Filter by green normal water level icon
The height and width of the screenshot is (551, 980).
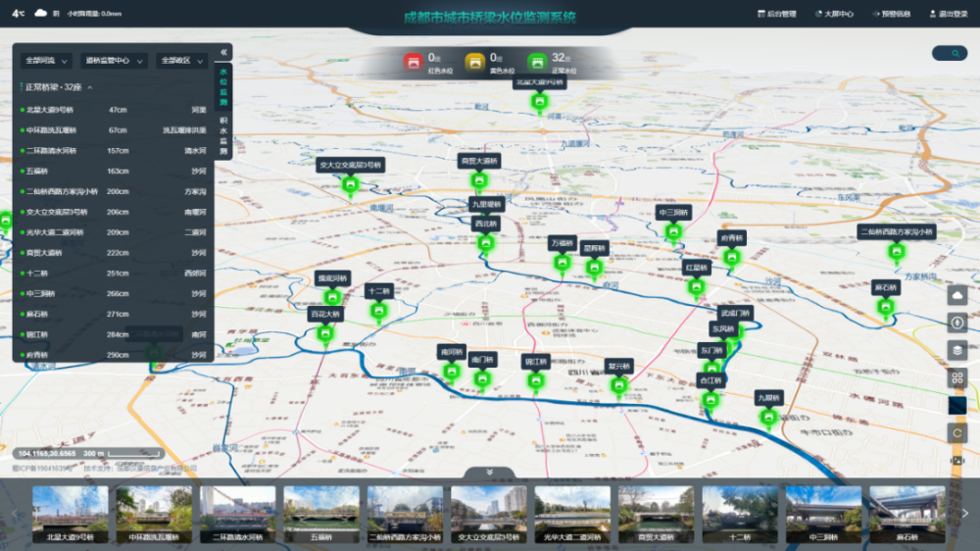(x=537, y=62)
